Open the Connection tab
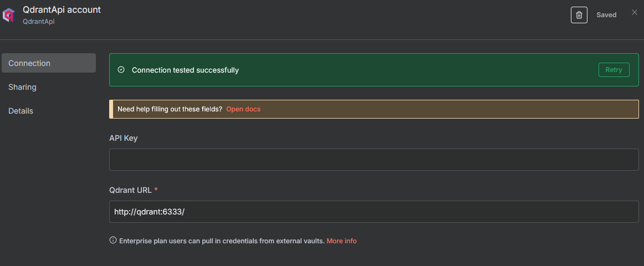 [x=49, y=63]
